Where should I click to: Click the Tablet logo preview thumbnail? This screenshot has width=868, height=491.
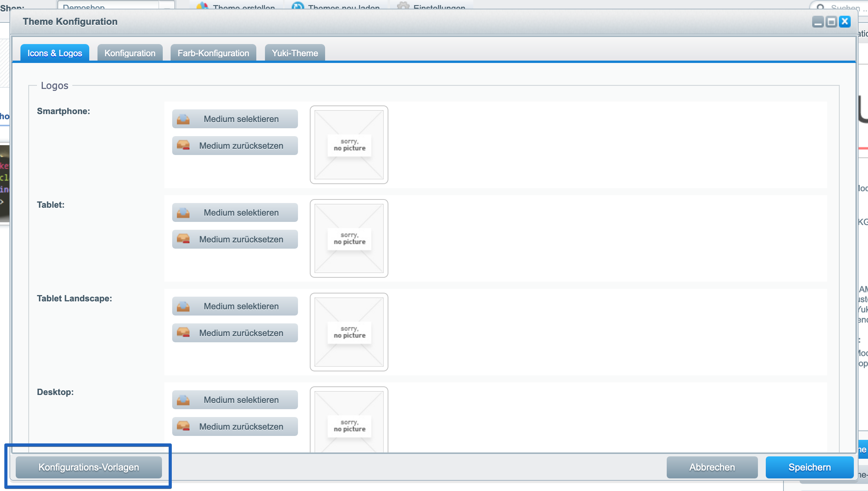click(349, 238)
